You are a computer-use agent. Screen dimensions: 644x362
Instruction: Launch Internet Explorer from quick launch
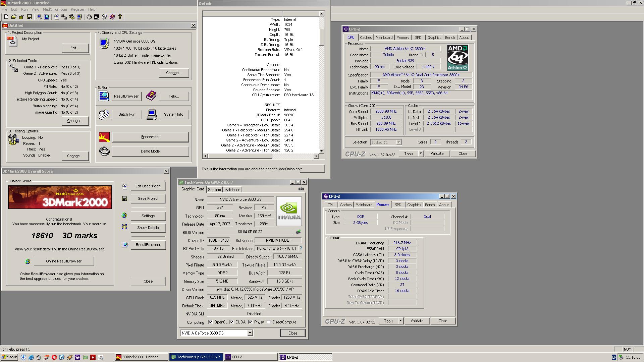pos(31,357)
